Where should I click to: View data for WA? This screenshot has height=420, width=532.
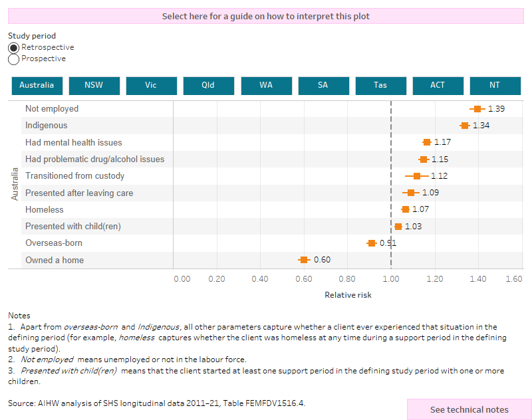pyautogui.click(x=266, y=85)
